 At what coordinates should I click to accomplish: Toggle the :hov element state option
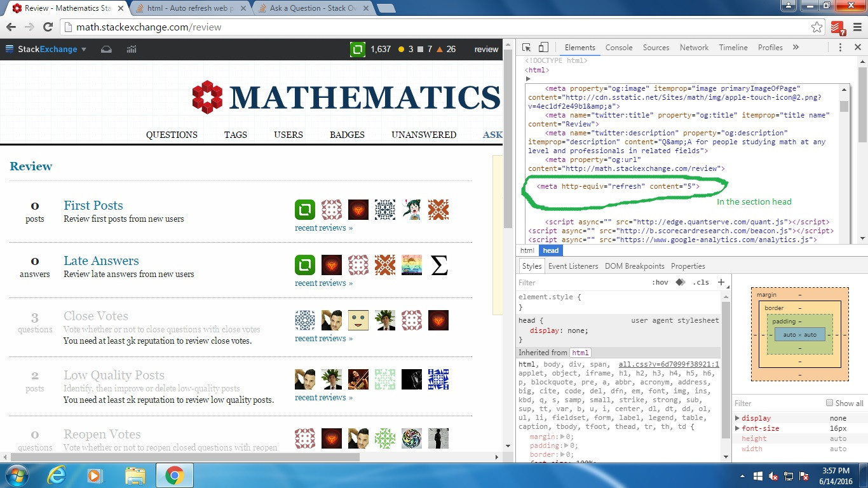[x=660, y=282]
